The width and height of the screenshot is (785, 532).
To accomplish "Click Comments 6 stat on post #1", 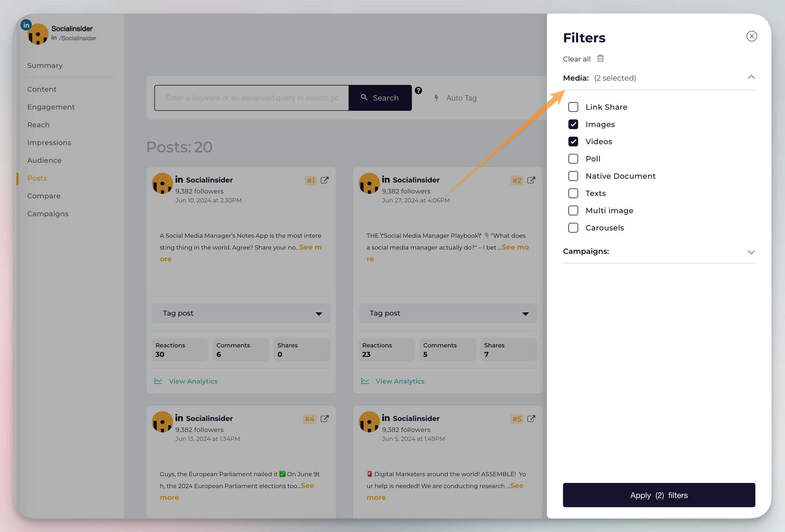I will [x=241, y=349].
